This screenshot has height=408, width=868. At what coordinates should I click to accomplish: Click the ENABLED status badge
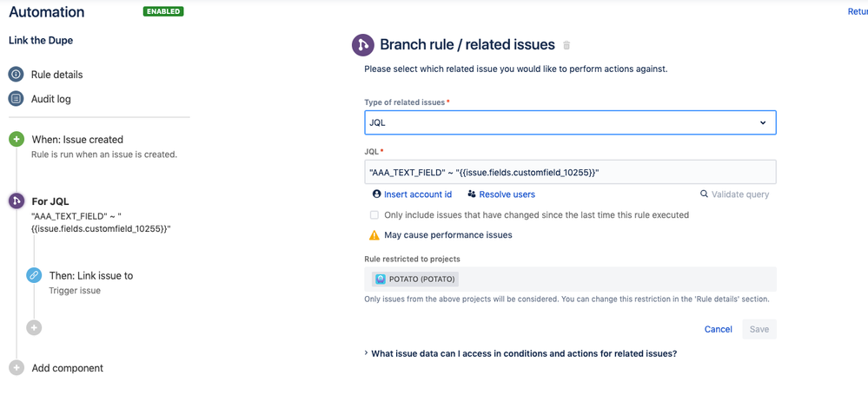(x=163, y=12)
